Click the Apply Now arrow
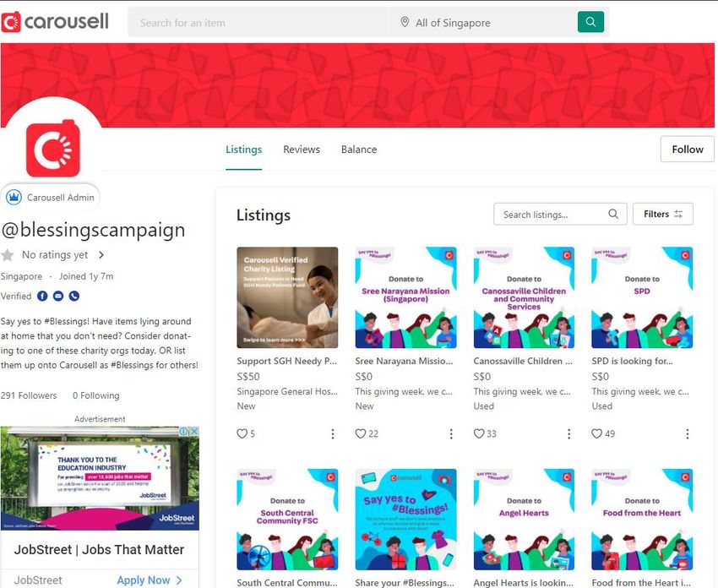 179,580
